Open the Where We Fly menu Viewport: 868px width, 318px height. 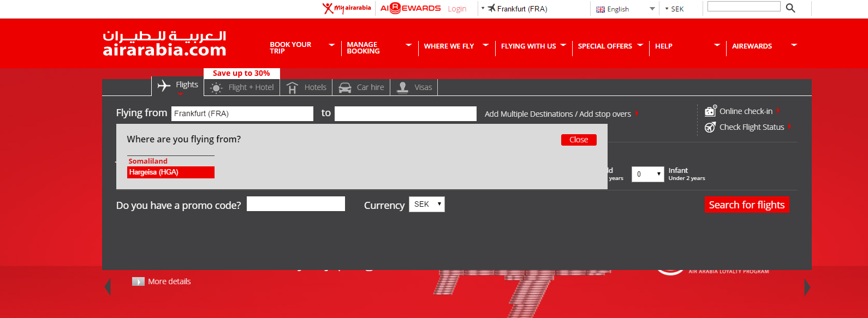point(456,46)
